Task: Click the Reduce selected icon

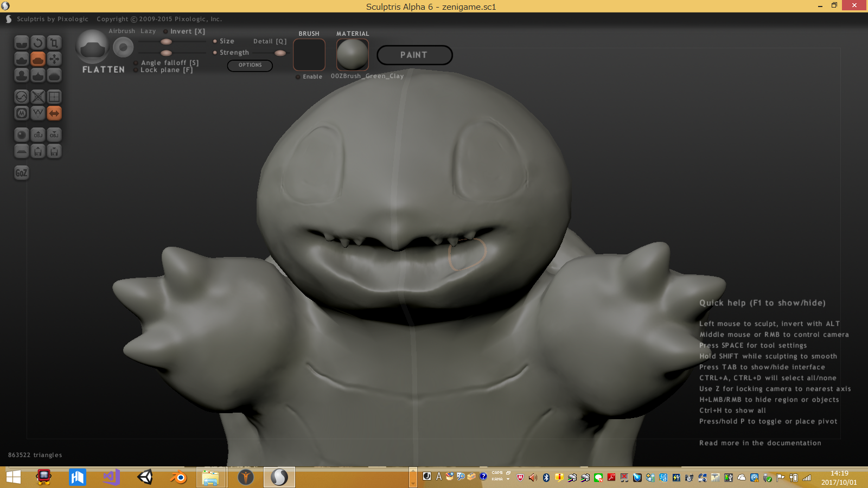Action: coord(38,97)
